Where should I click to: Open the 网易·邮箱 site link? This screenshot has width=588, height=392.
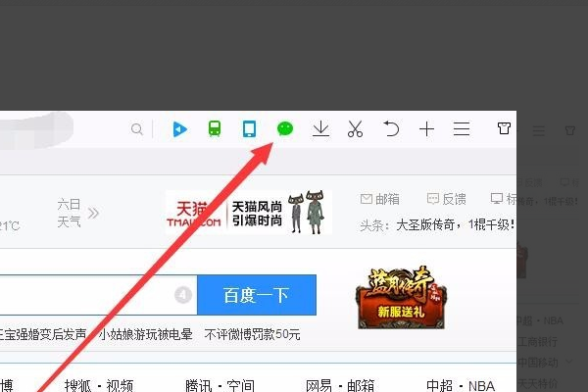tap(339, 384)
